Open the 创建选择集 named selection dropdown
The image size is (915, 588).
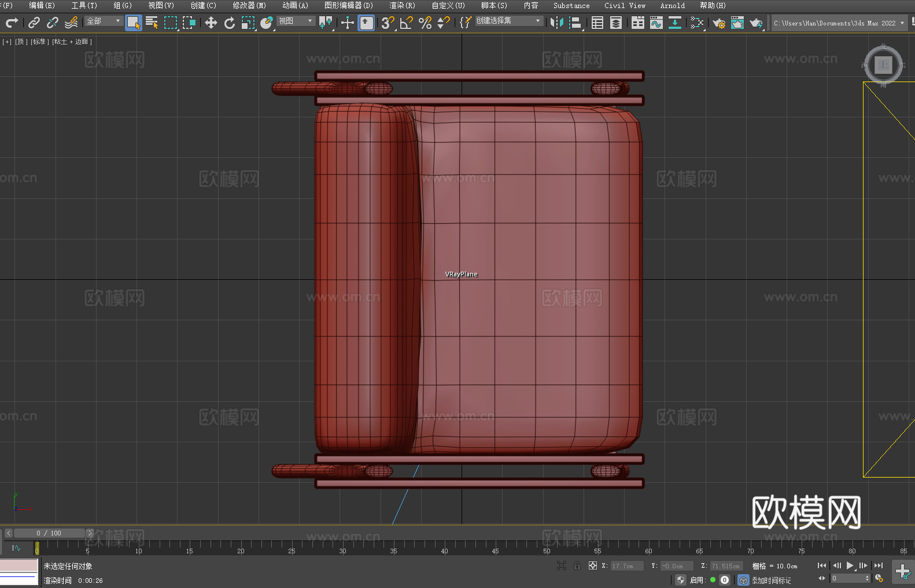[x=509, y=21]
